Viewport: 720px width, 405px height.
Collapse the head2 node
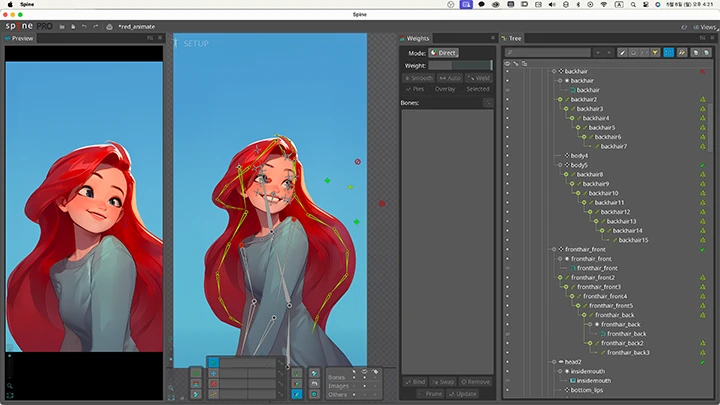coord(554,362)
